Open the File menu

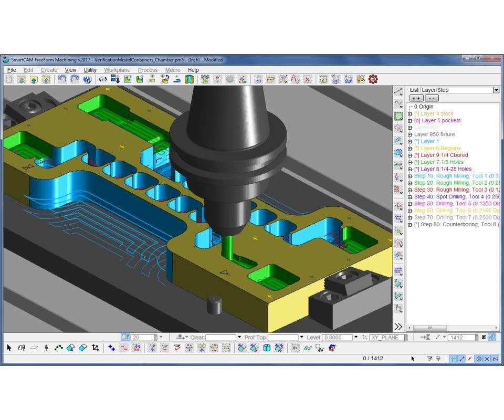point(12,70)
